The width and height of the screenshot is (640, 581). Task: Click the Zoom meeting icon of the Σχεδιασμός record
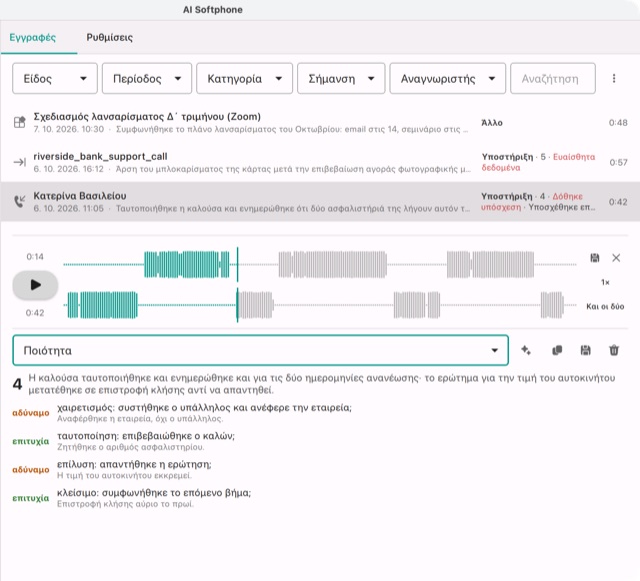click(x=20, y=122)
